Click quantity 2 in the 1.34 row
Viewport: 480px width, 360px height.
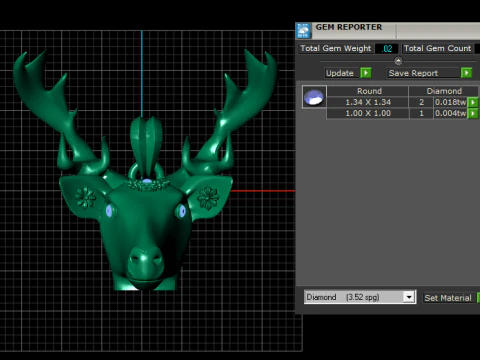(421, 102)
